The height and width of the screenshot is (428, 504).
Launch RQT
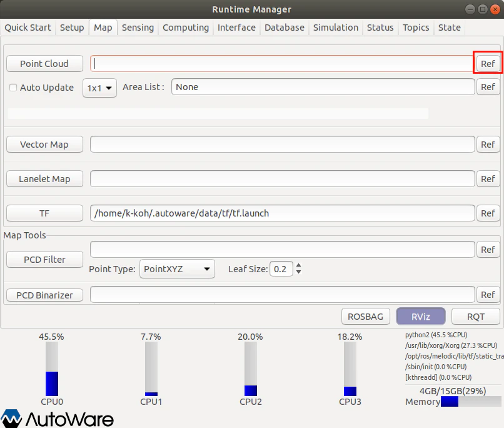coord(475,316)
